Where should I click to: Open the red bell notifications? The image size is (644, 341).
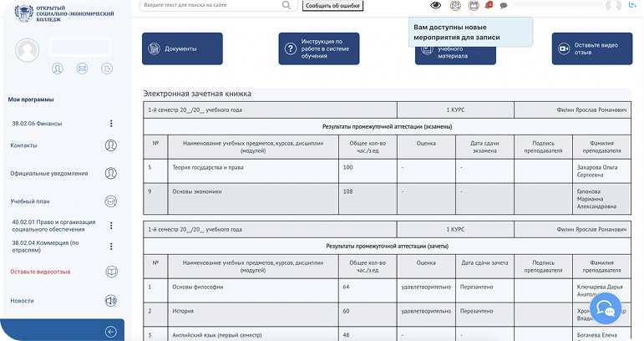point(489,5)
